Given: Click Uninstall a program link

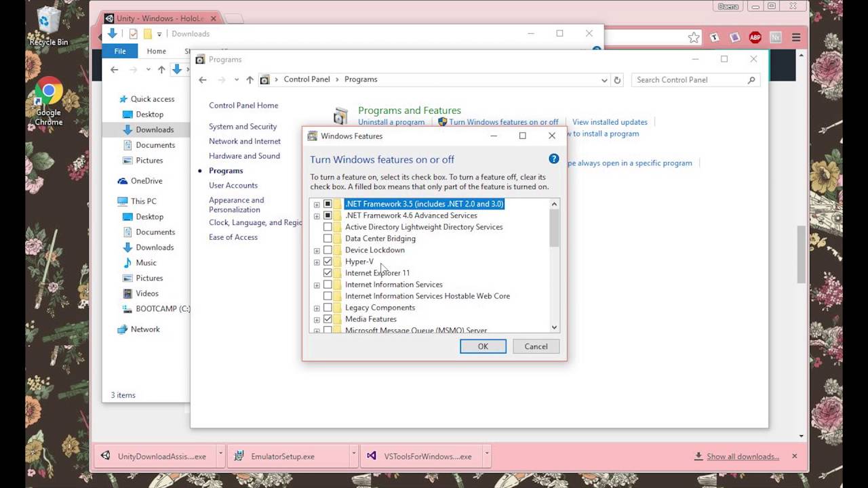Looking at the screenshot, I should pos(391,122).
